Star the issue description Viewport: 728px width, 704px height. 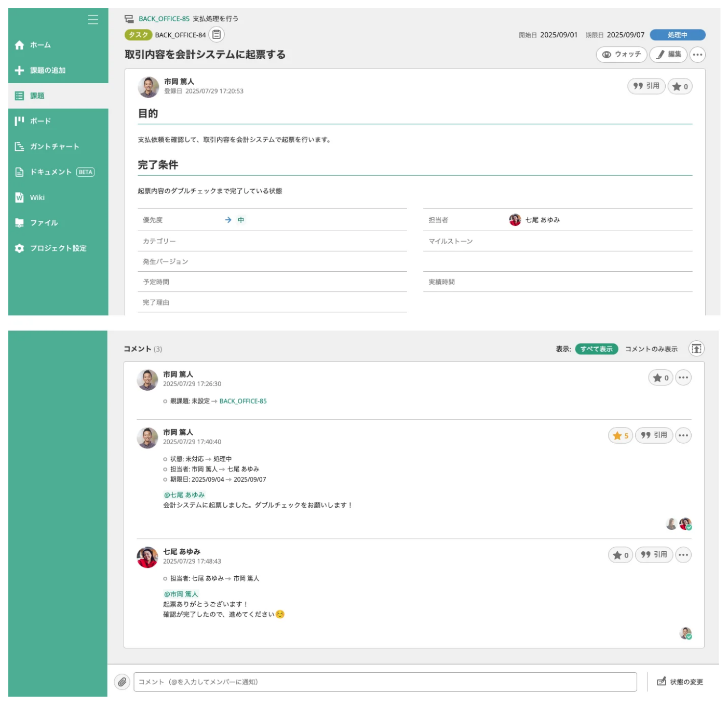(x=680, y=87)
